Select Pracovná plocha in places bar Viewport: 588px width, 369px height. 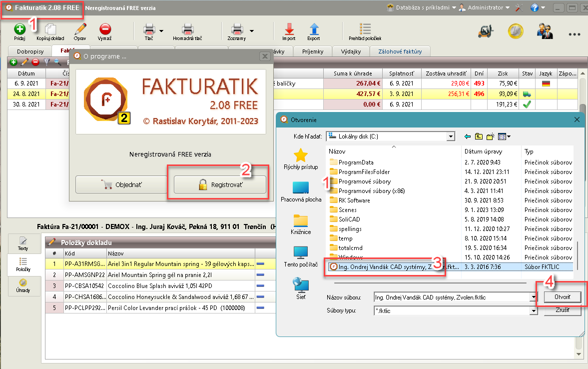301,192
